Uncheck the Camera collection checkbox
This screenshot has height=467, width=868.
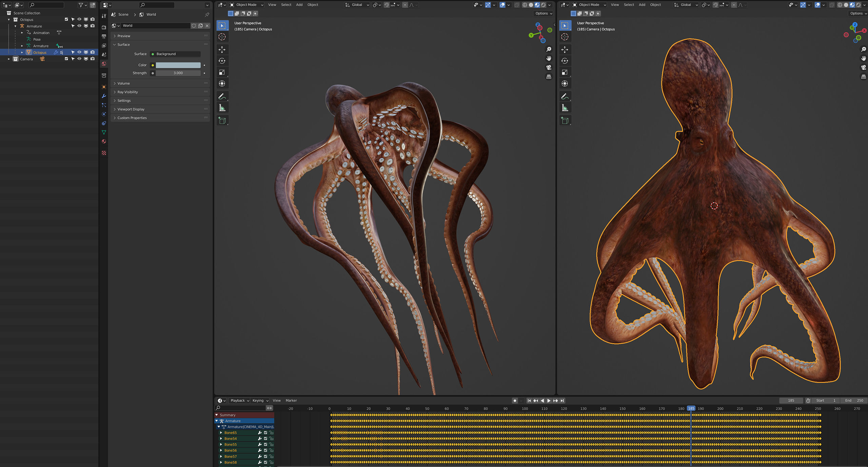[66, 59]
